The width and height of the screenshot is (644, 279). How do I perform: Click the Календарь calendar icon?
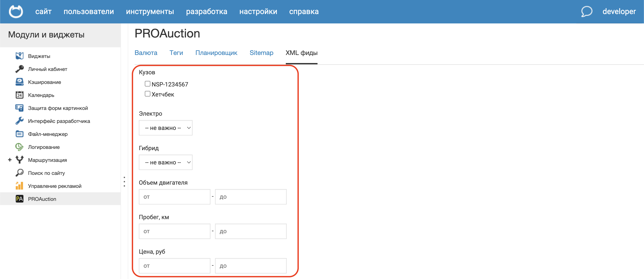click(x=20, y=95)
